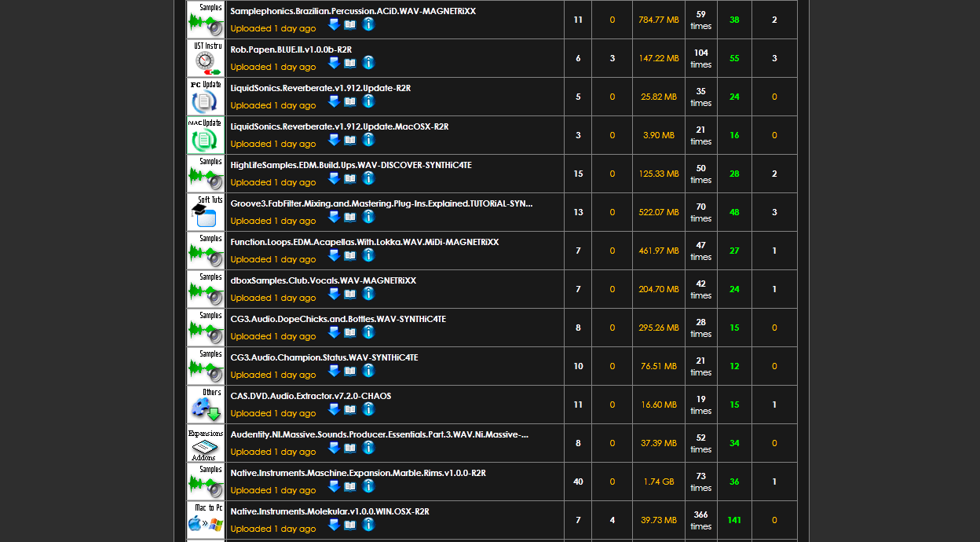Click the info icon on LiquidSonics Reverberate MacOSX row

click(x=368, y=140)
